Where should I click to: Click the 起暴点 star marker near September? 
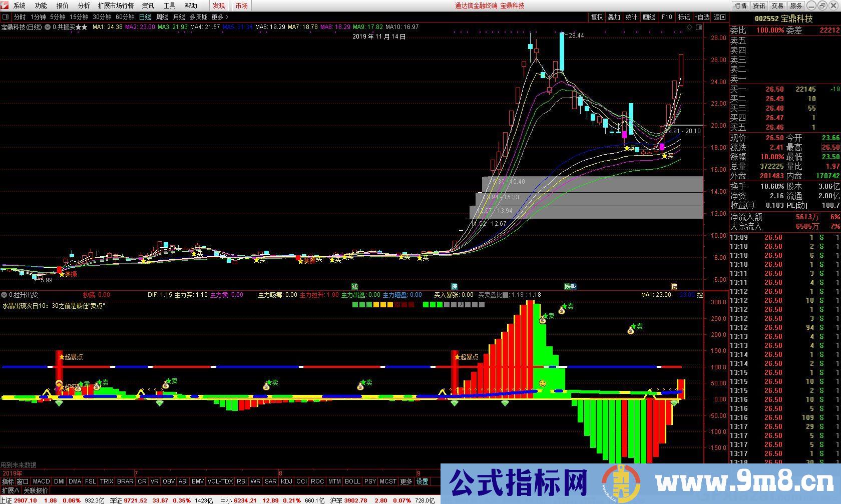tap(457, 357)
